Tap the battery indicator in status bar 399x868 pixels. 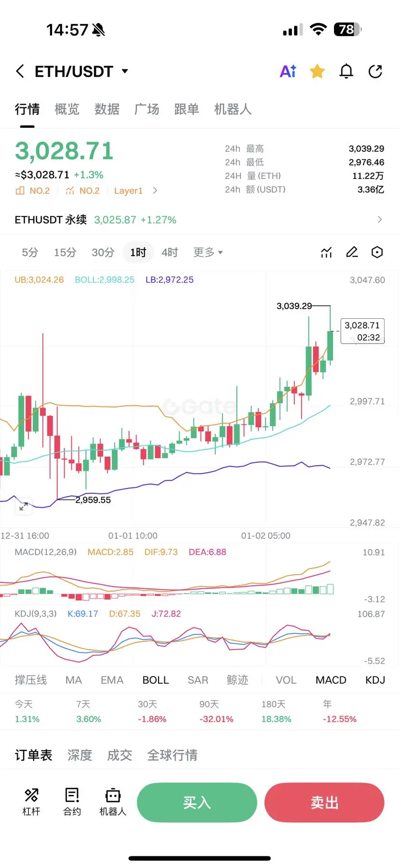(x=347, y=29)
